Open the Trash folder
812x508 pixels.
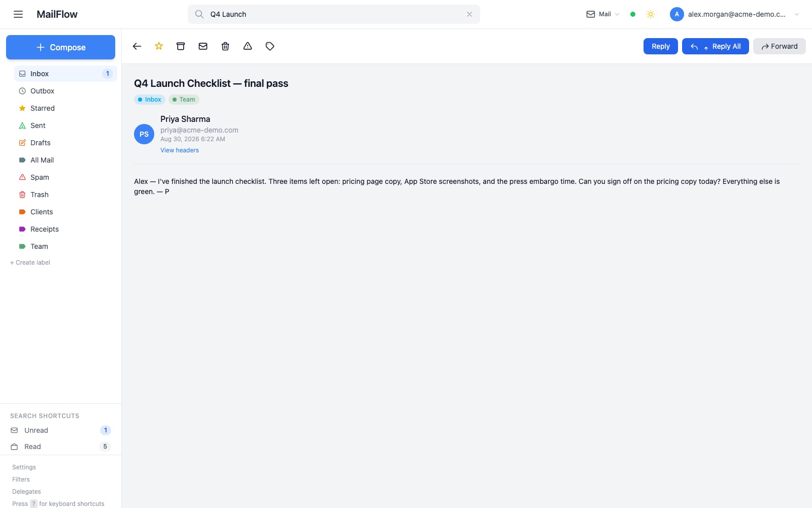pos(65,195)
